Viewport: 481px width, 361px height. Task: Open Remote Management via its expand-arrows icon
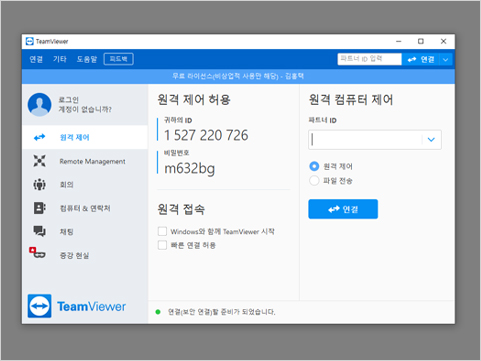tap(39, 161)
